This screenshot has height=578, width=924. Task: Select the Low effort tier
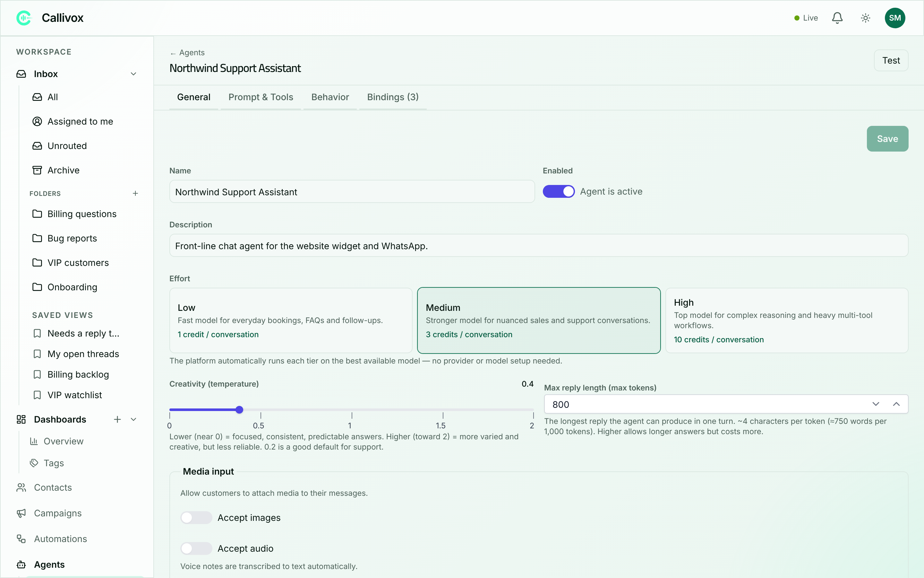pyautogui.click(x=291, y=320)
